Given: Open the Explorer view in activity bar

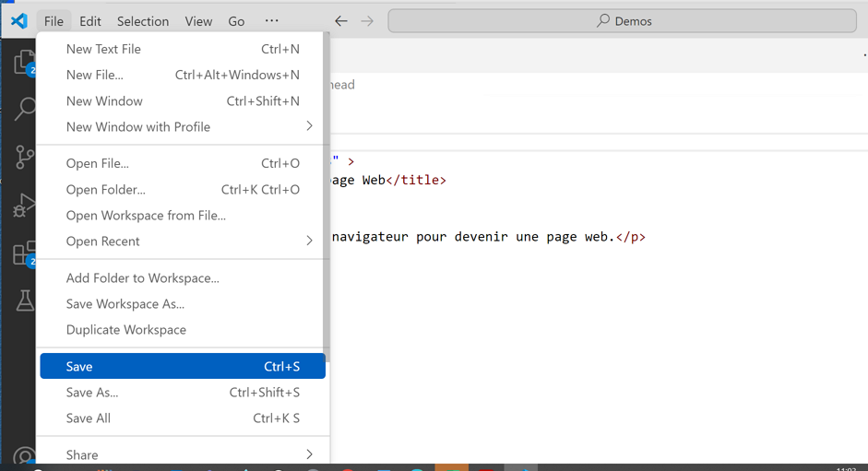Looking at the screenshot, I should click(x=24, y=62).
